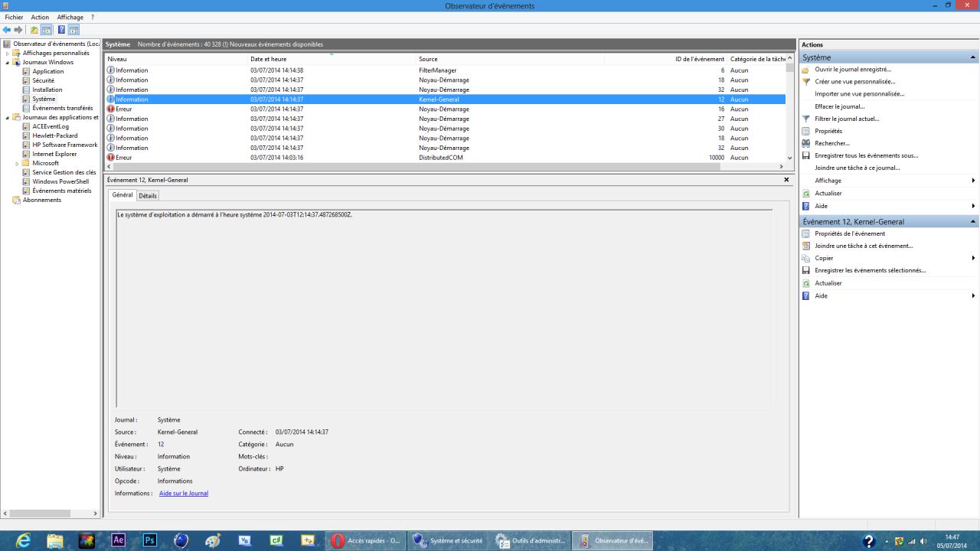Click the tree pane horizontal scrollbar right arrow
980x551 pixels.
coord(95,514)
